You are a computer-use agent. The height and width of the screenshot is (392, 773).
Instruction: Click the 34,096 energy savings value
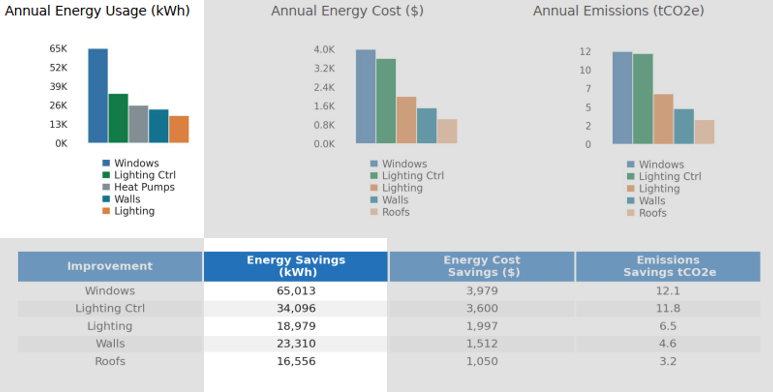[296, 309]
